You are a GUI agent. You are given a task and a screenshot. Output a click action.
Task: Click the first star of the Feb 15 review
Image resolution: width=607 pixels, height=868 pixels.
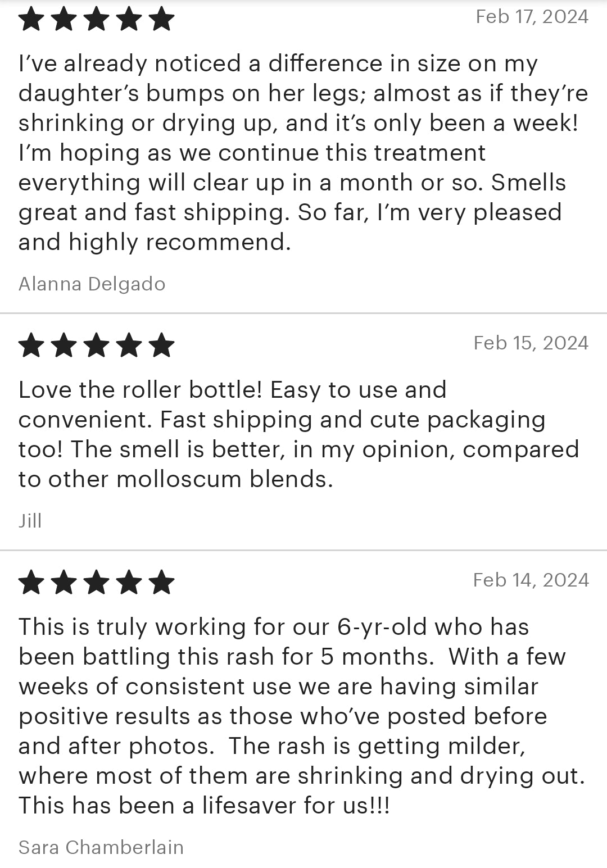31,345
